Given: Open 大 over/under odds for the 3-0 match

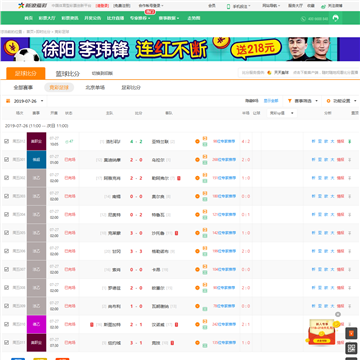Looking at the screenshot, I should (x=332, y=233).
